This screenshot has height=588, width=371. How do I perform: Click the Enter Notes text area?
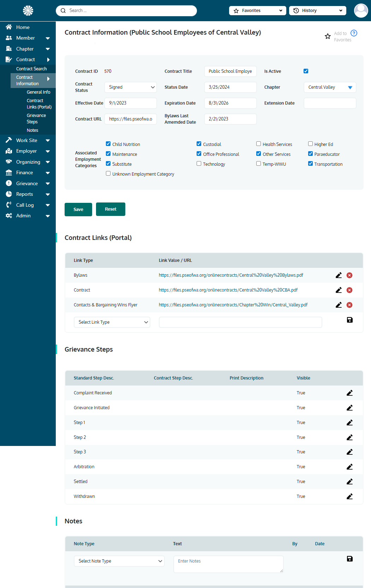coord(228,564)
